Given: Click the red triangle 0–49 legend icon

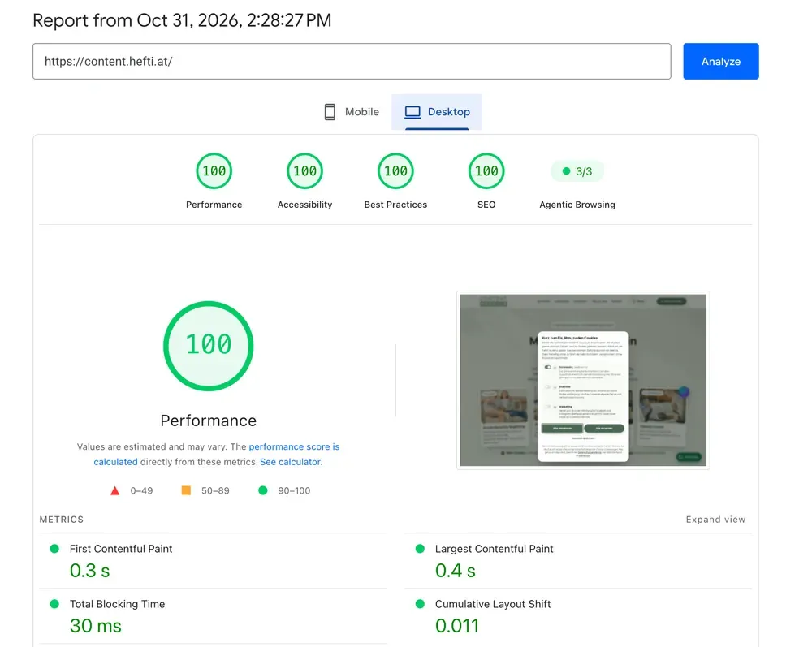Looking at the screenshot, I should pos(115,490).
